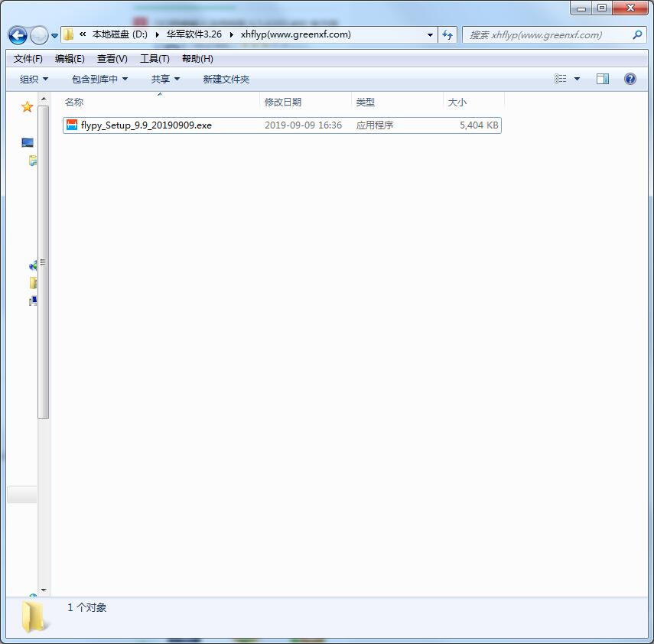Open the 工具(T) menu
The width and height of the screenshot is (654, 644).
tap(155, 59)
